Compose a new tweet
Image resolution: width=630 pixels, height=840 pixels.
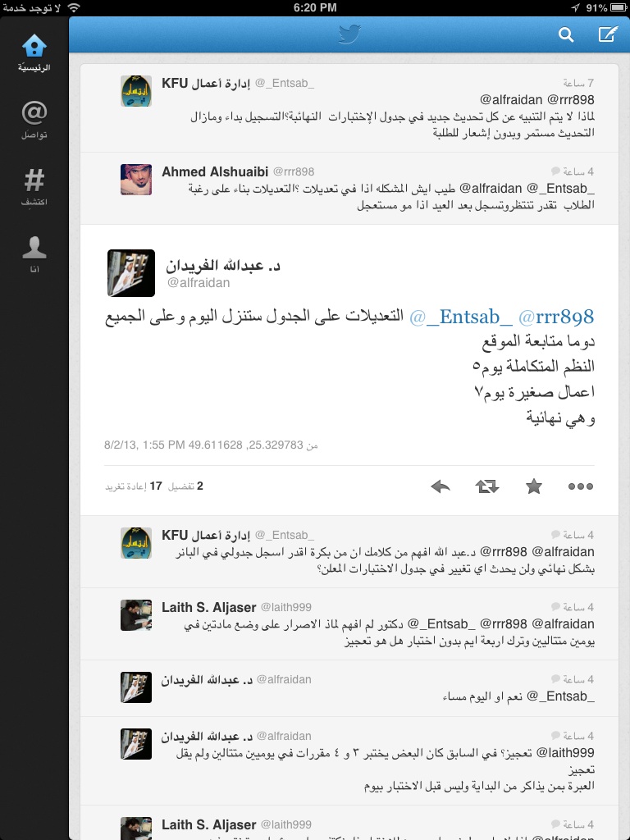608,34
